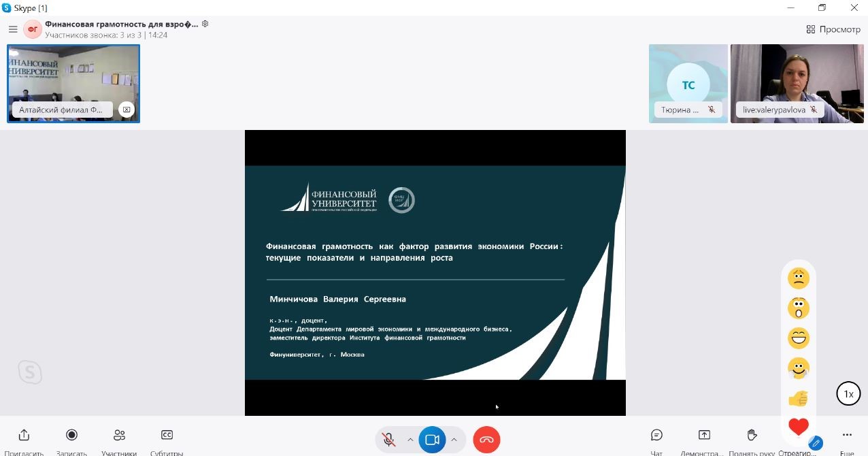
Task: Expand camera options chevron
Action: pyautogui.click(x=454, y=440)
